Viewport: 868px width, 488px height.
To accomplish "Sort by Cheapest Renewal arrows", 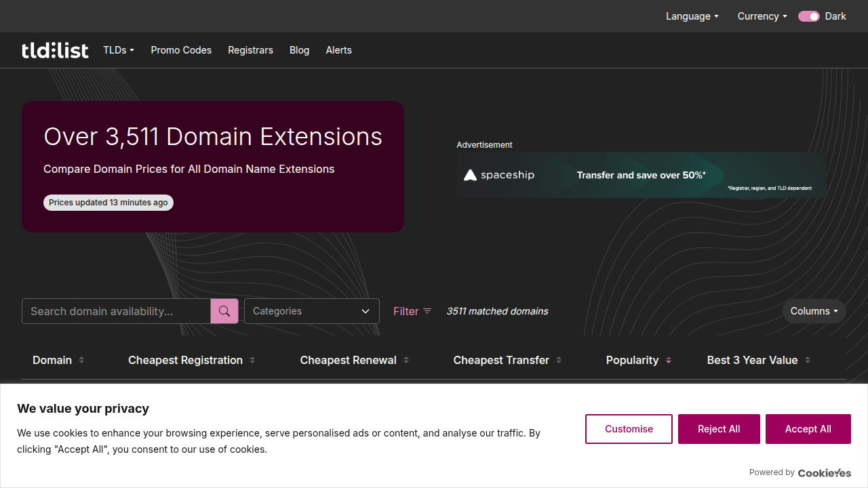I will point(406,360).
